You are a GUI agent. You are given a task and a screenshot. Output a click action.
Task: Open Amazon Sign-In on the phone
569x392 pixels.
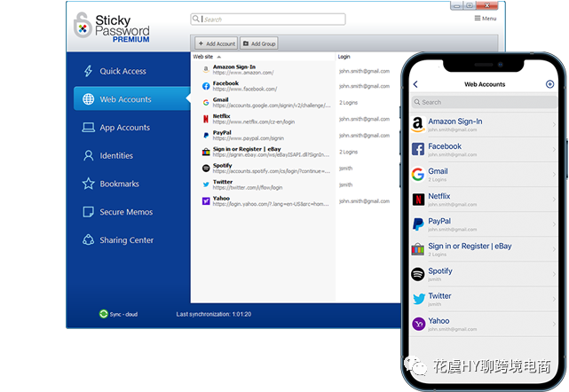point(484,124)
